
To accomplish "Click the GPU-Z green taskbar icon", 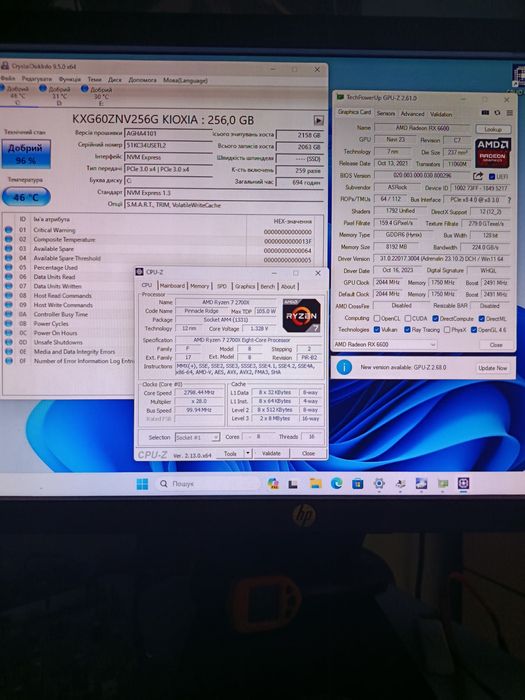I will 443,483.
